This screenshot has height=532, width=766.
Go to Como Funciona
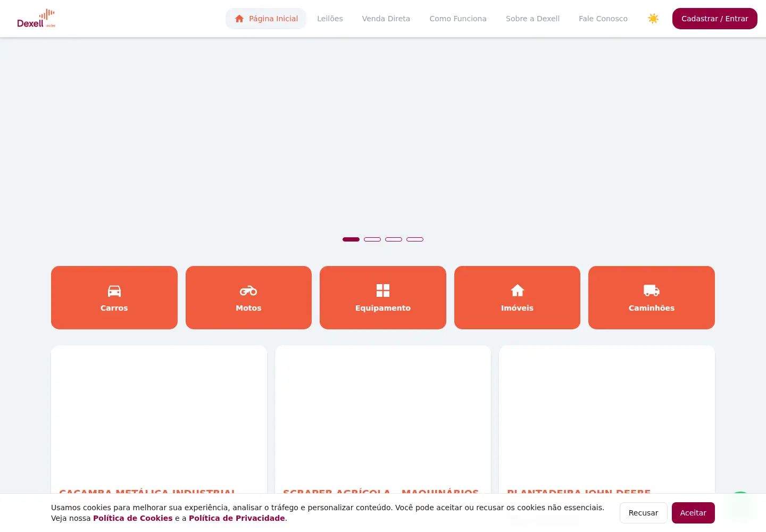coord(458,19)
